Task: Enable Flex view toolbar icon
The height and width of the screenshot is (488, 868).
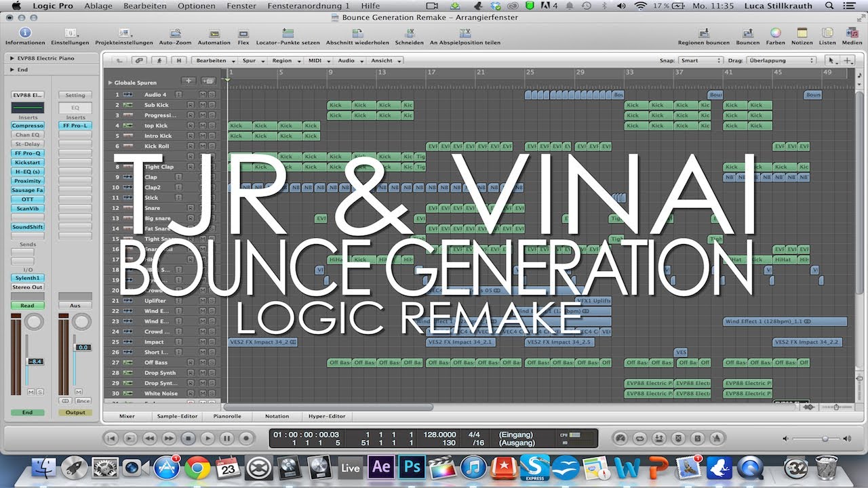Action: click(x=243, y=33)
